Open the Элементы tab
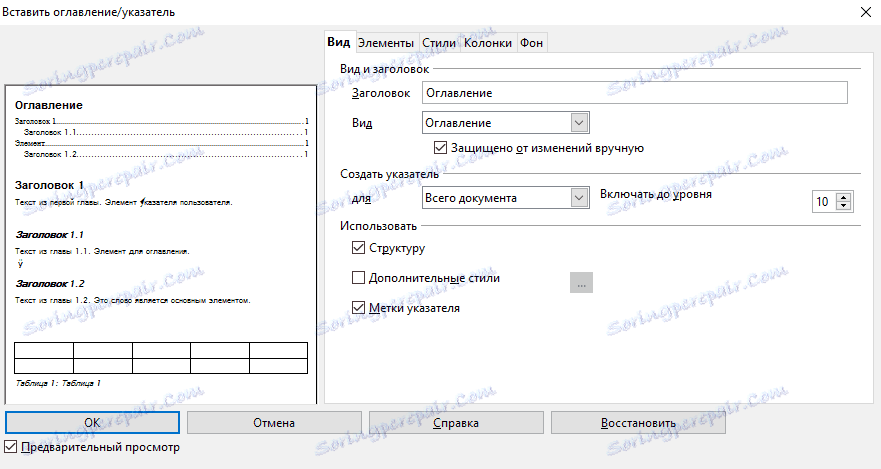The image size is (881, 469). 386,43
